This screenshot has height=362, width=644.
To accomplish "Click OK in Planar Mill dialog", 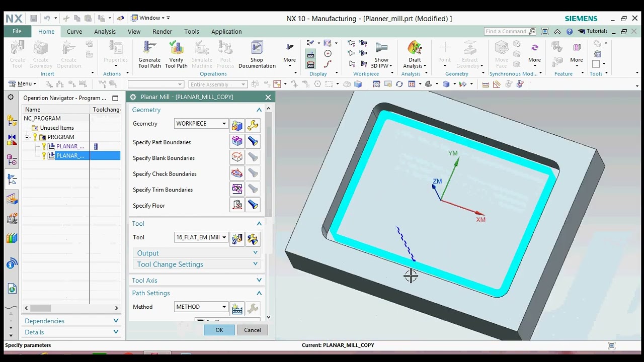I will (x=219, y=330).
